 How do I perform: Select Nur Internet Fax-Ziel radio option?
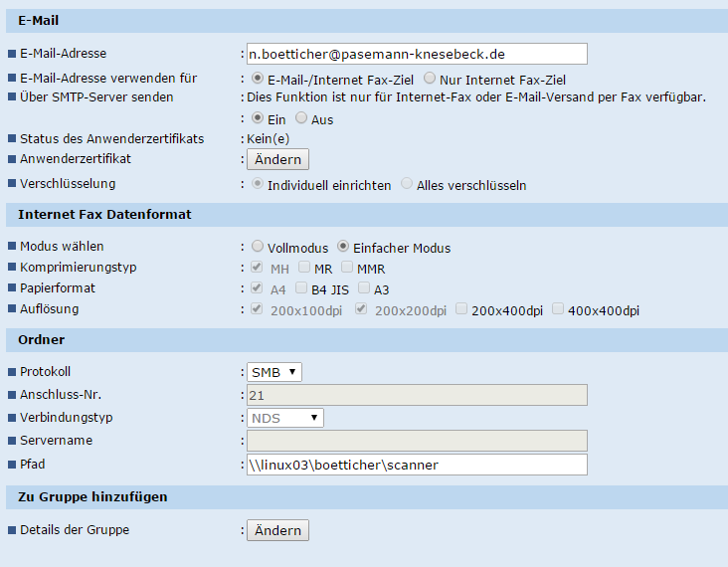(430, 78)
